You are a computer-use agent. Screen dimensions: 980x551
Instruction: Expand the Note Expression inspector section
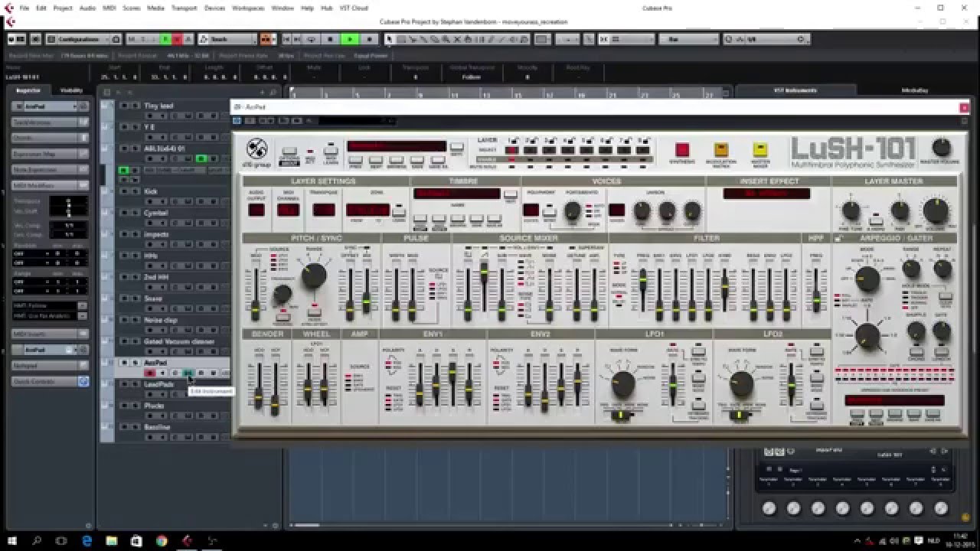(x=50, y=169)
